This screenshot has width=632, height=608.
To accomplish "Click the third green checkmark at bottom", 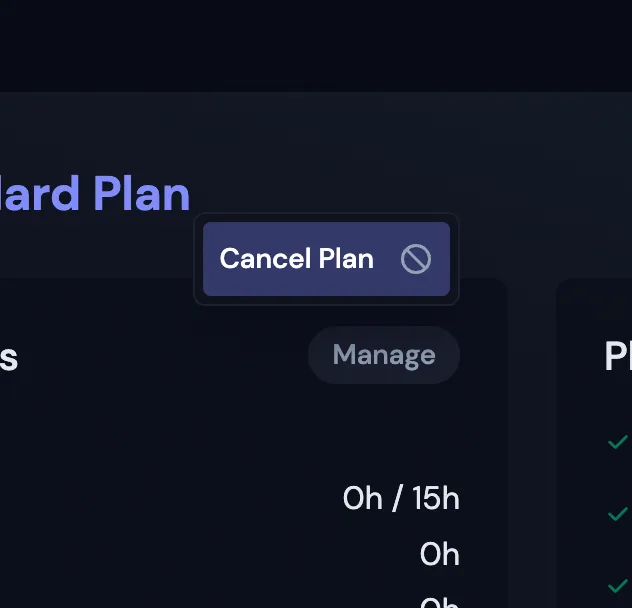I will (618, 585).
